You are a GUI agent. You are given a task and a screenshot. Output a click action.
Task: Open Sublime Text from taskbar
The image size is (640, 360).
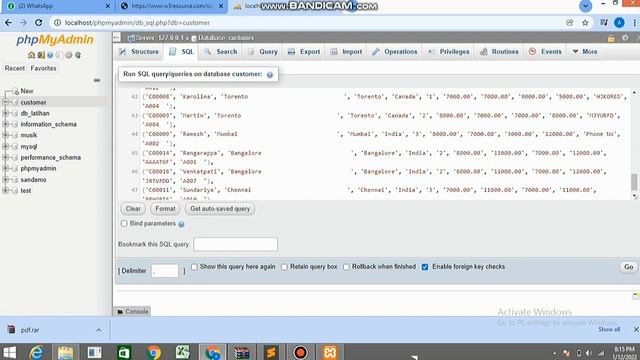(x=271, y=352)
